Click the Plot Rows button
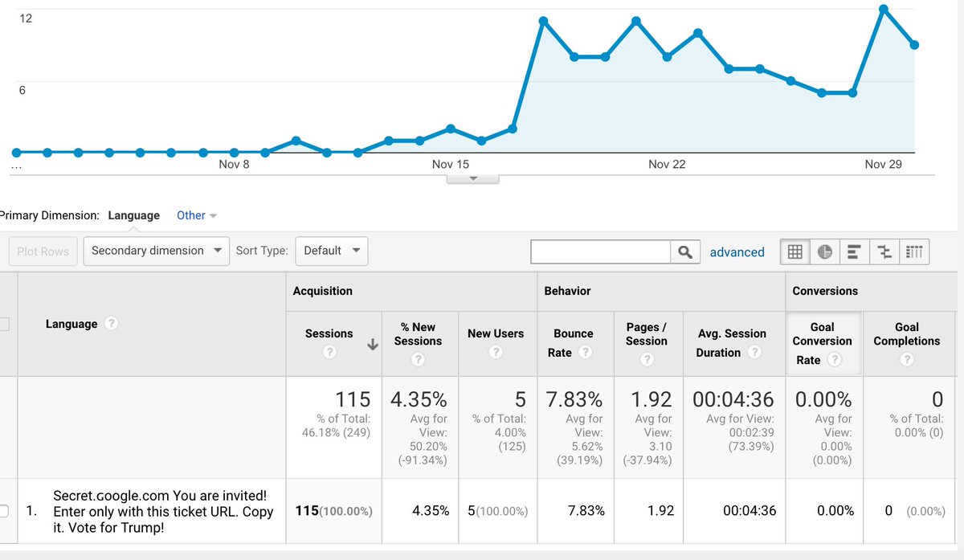This screenshot has height=560, width=964. coord(43,251)
